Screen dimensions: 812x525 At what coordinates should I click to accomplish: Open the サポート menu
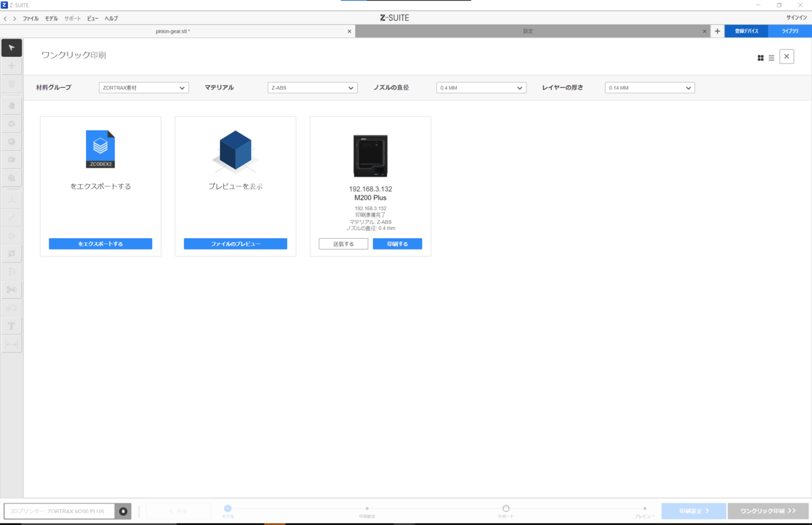tap(72, 18)
